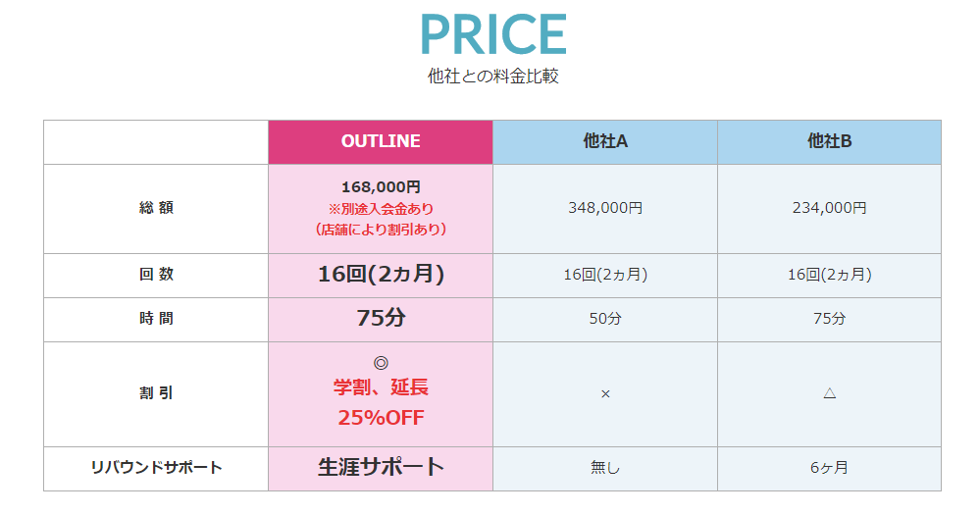Click the 総額 row label
Image resolution: width=980 pixels, height=515 pixels.
(156, 208)
